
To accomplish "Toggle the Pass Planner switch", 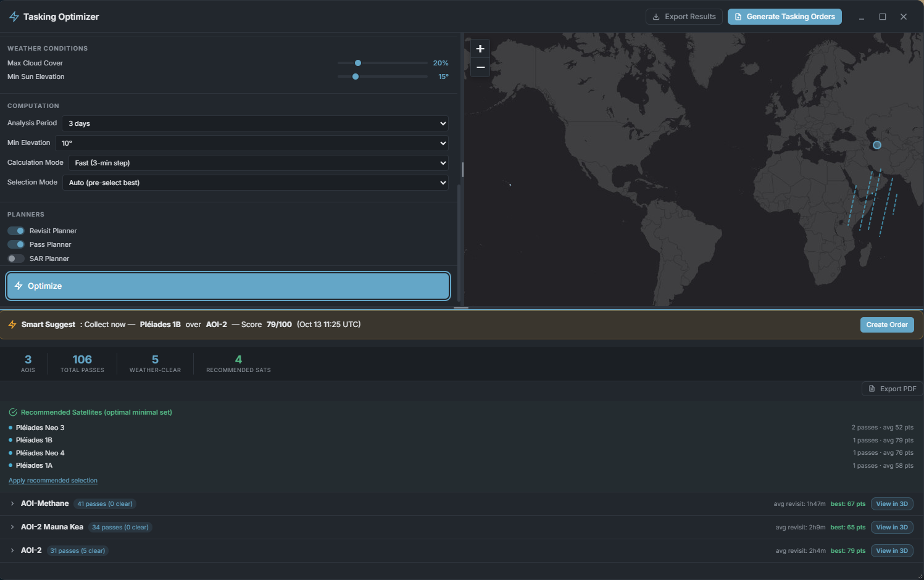I will click(x=16, y=244).
